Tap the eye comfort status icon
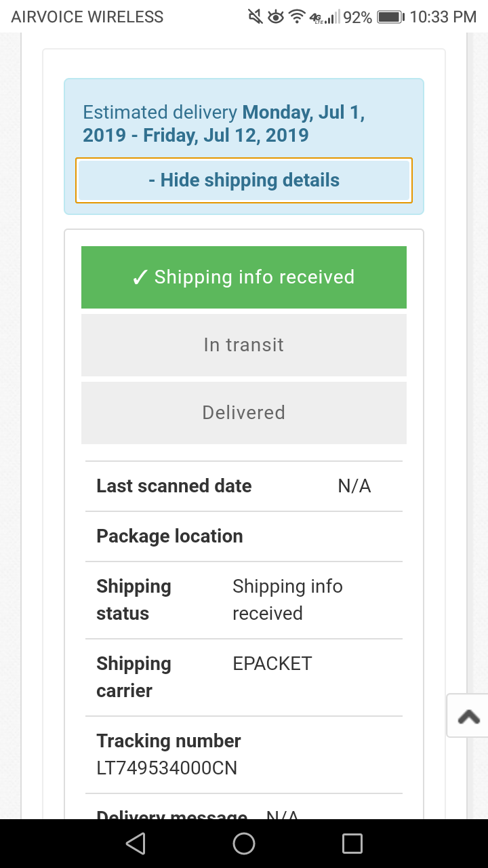 point(276,17)
